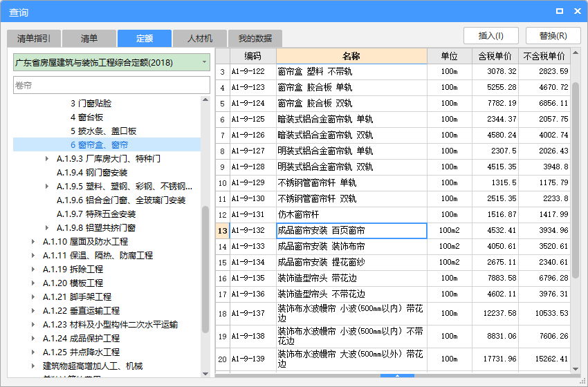
Task: Expand the A.1.10 屋面及防水工程 node
Action: point(33,242)
